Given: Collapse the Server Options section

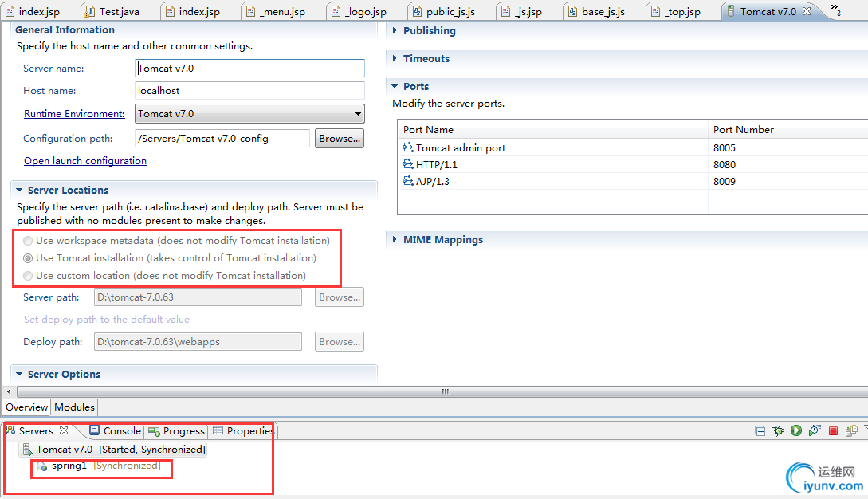Looking at the screenshot, I should tap(19, 375).
